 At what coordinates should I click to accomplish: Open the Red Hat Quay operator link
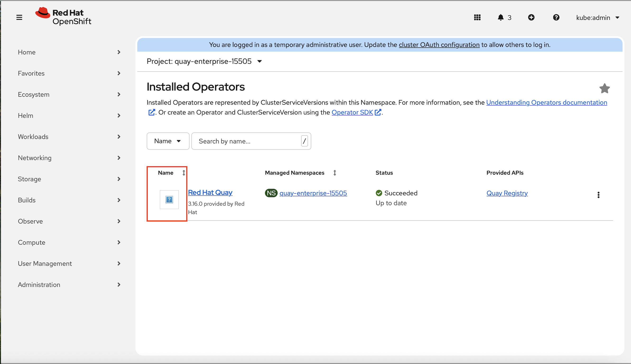pos(210,192)
